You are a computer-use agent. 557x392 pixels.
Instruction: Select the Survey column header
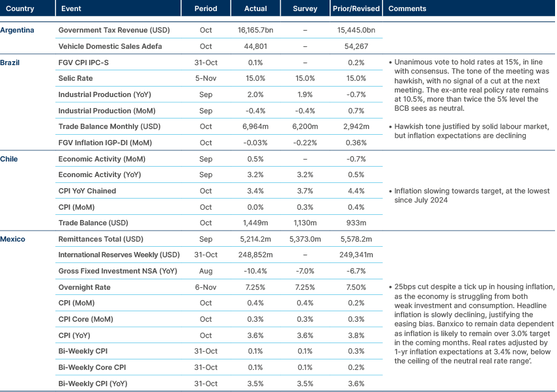pyautogui.click(x=304, y=8)
